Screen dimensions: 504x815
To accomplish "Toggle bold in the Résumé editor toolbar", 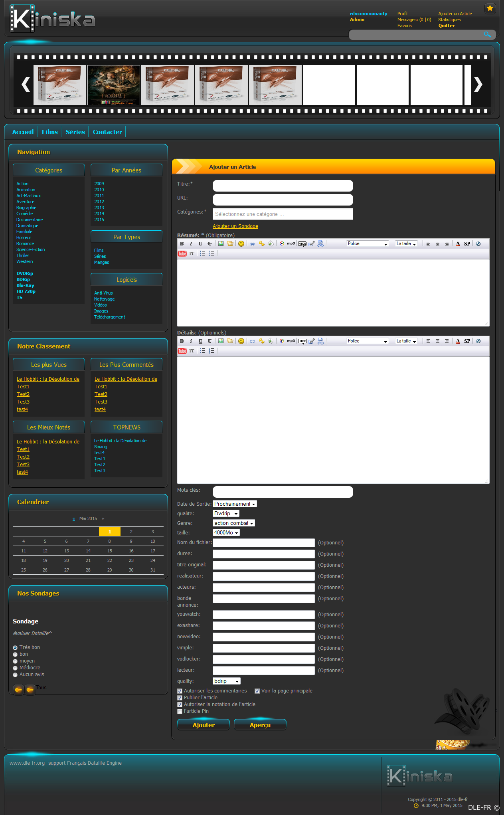I will [x=182, y=244].
